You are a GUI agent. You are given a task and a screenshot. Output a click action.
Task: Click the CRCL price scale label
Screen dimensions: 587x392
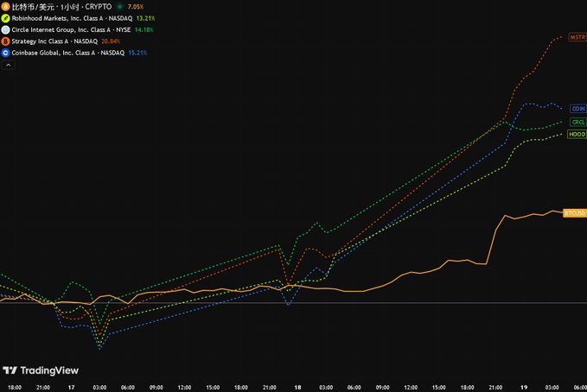click(x=578, y=122)
